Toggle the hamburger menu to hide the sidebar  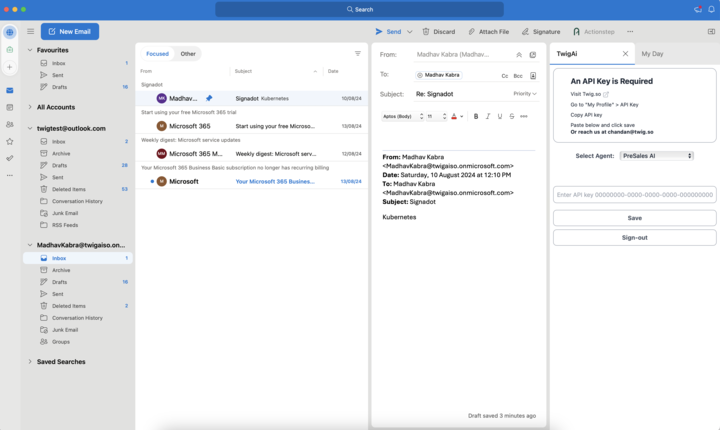coord(30,32)
